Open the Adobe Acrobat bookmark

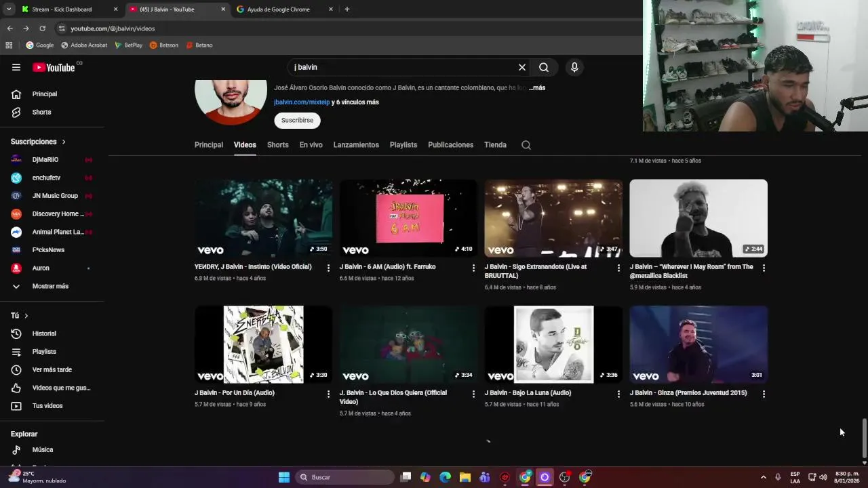click(x=84, y=45)
